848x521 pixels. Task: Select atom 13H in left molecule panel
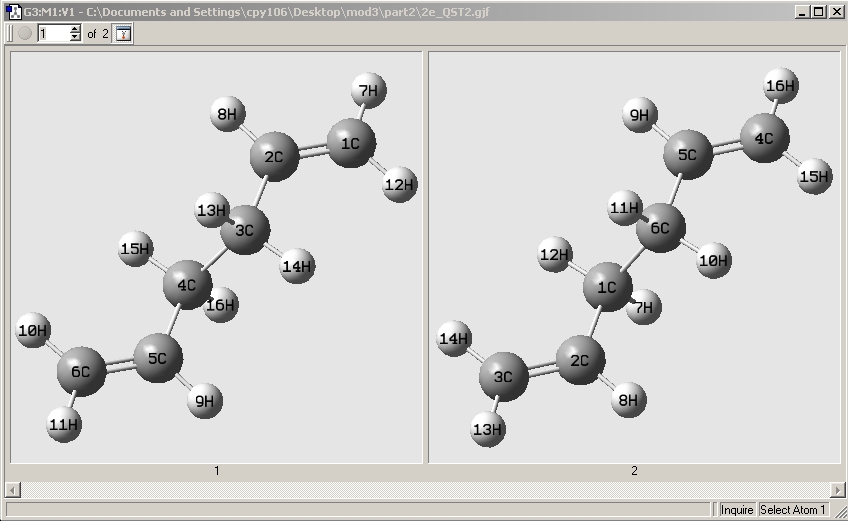pyautogui.click(x=211, y=209)
